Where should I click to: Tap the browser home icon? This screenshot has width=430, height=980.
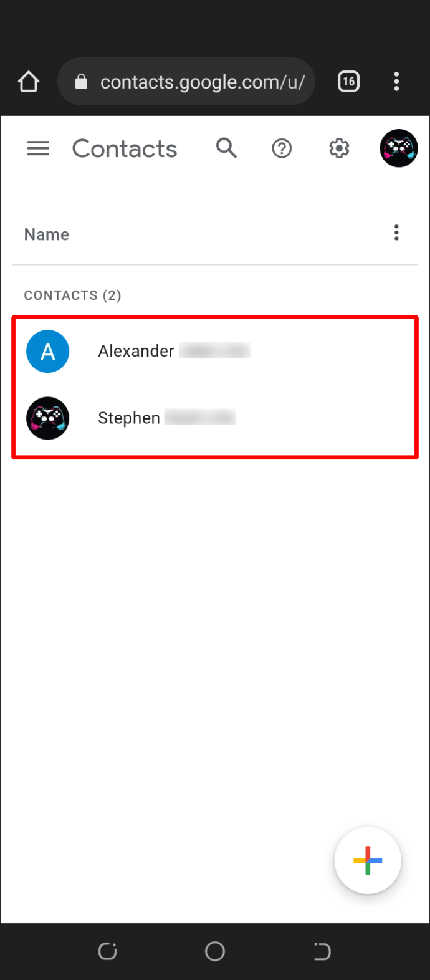(29, 82)
